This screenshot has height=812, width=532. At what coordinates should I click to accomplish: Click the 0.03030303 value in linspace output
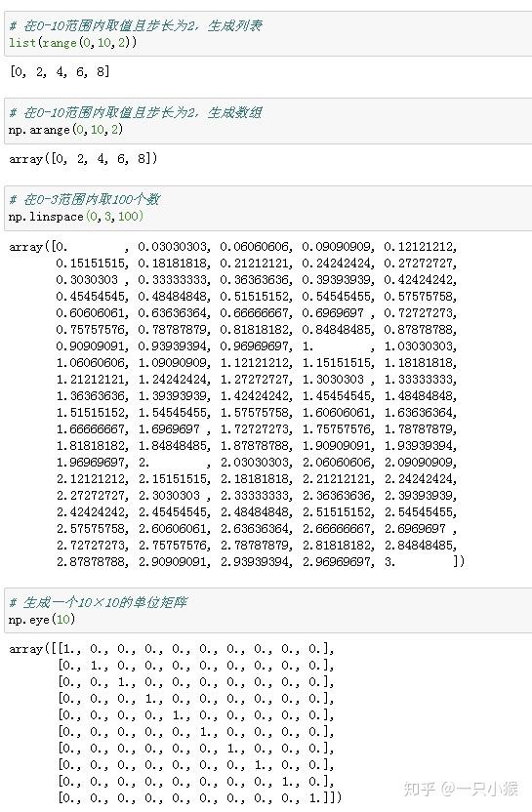tap(172, 247)
